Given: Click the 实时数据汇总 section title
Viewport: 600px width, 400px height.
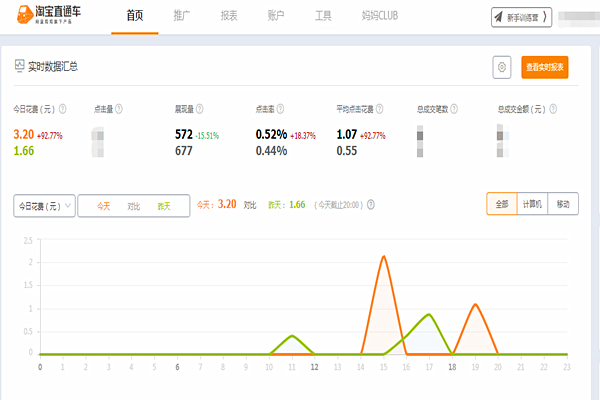Looking at the screenshot, I should 53,67.
